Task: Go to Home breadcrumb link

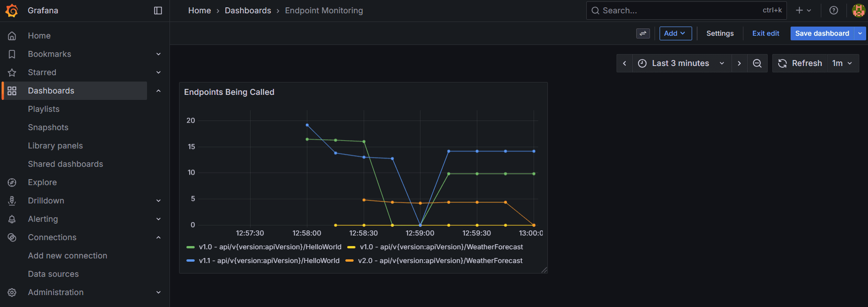Action: point(200,11)
